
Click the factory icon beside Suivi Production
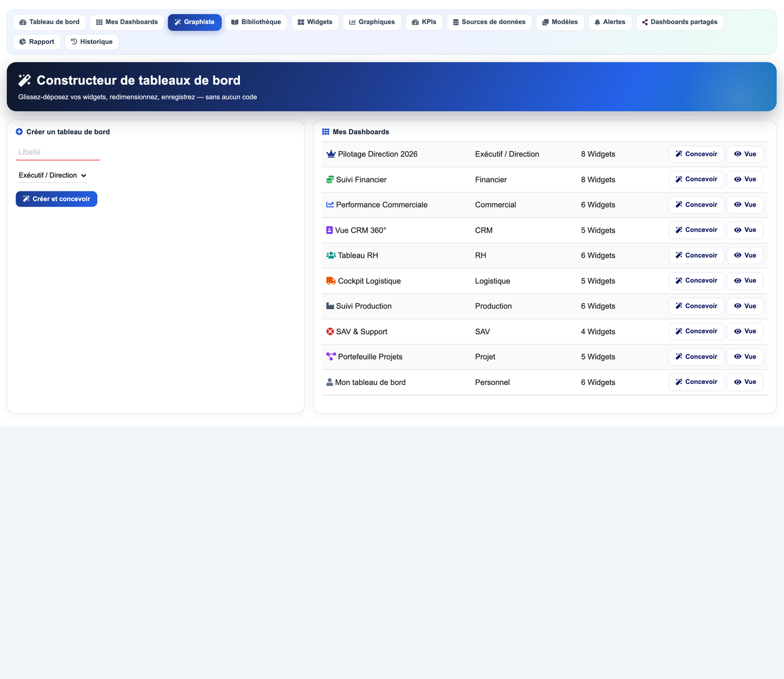[330, 306]
